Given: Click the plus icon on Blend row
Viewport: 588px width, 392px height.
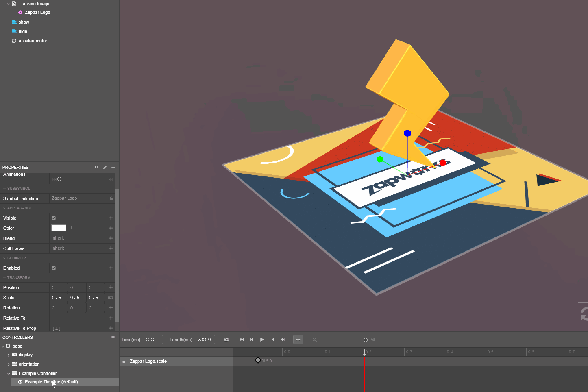Looking at the screenshot, I should [111, 238].
